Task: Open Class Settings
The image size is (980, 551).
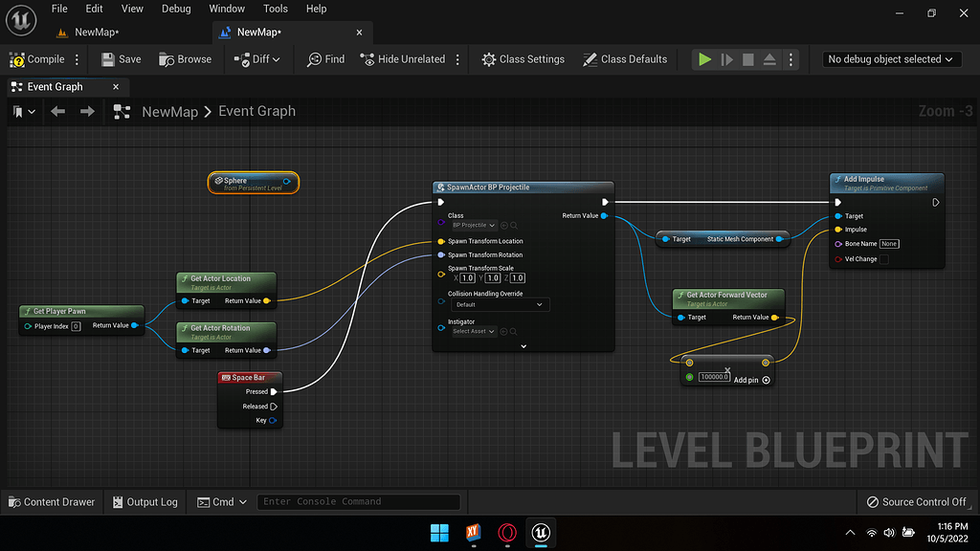Action: (x=523, y=58)
